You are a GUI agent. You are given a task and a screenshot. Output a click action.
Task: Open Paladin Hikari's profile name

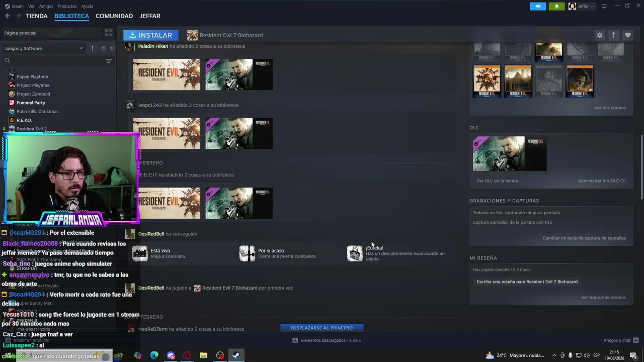click(153, 46)
